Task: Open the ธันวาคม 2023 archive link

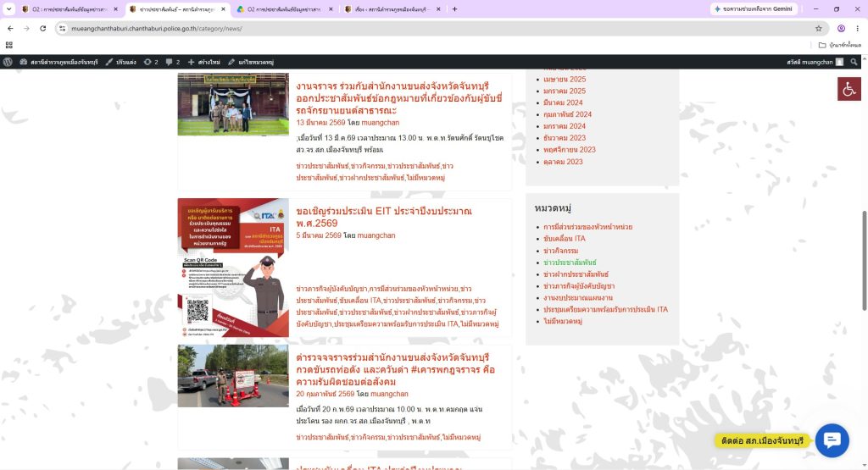Action: (x=564, y=138)
